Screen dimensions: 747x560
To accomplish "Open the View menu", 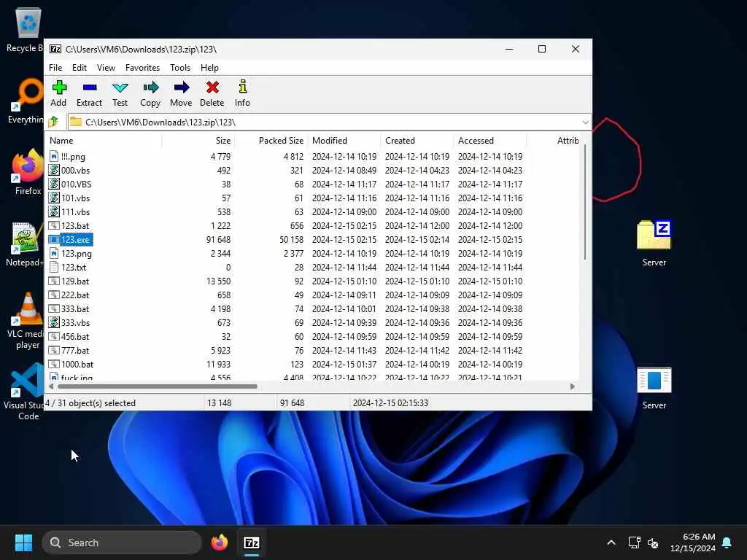I will [x=106, y=68].
